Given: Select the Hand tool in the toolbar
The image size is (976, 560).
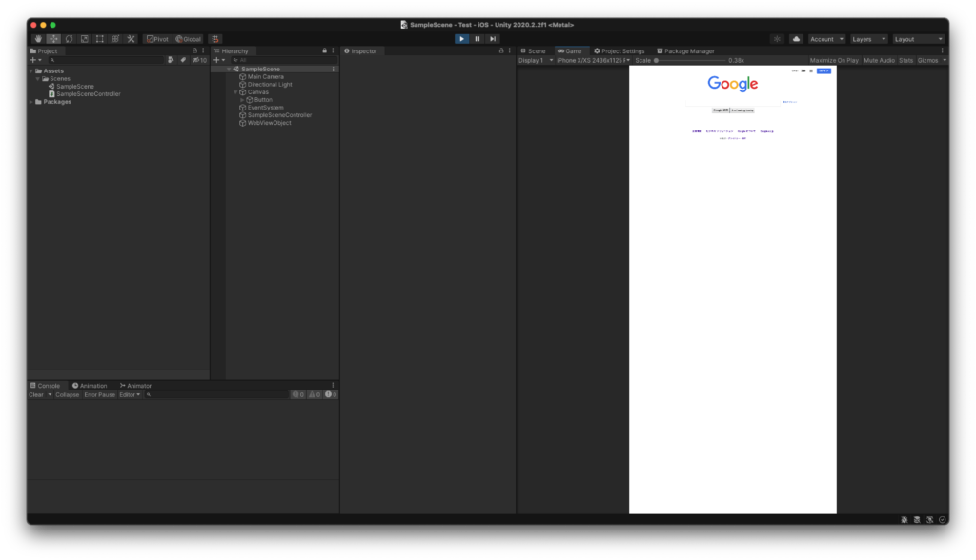Looking at the screenshot, I should 38,38.
